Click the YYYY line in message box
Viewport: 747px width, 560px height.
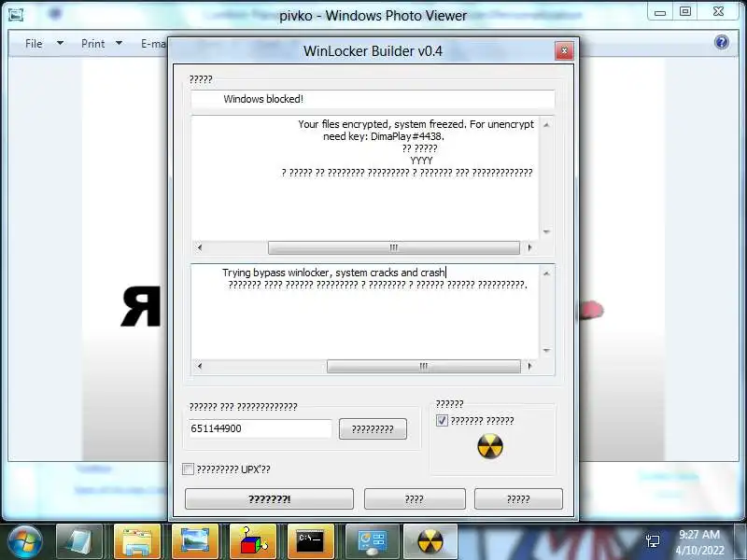[421, 161]
